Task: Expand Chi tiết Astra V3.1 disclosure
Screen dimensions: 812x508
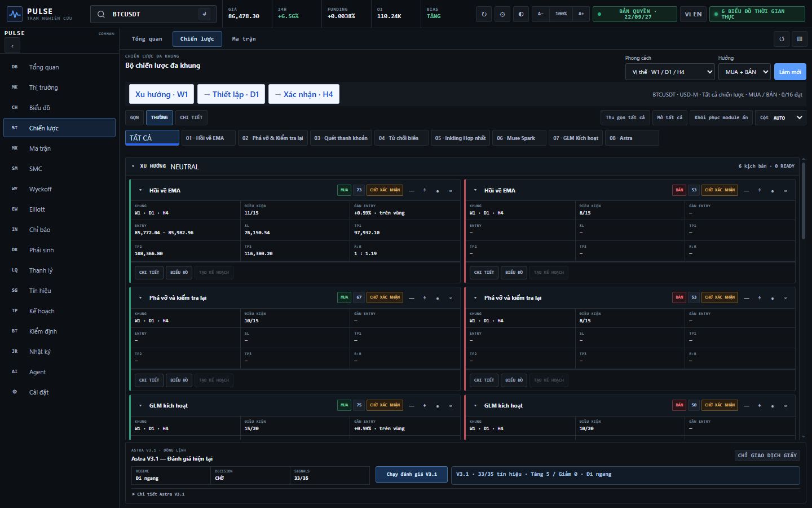Action: 158,494
